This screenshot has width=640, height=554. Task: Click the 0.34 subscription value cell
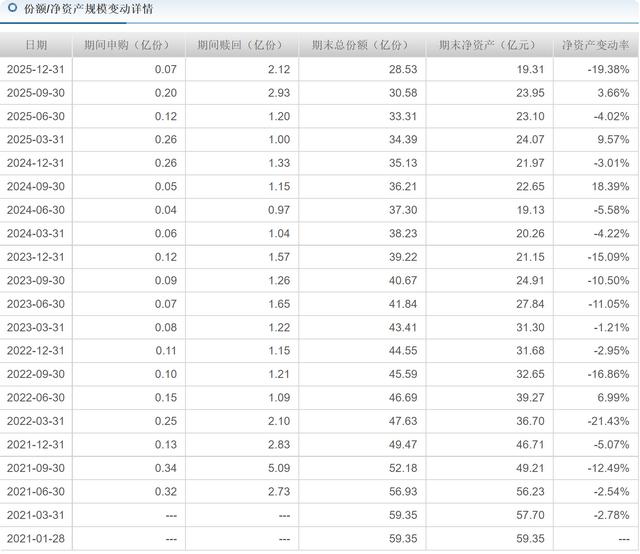(x=165, y=469)
